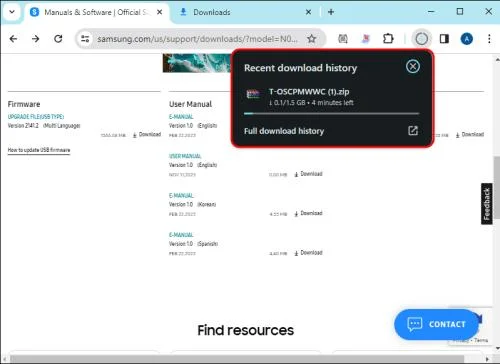Click the screenshot extension icon in toolbar
Viewport: 500px width, 364px height.
pos(343,39)
